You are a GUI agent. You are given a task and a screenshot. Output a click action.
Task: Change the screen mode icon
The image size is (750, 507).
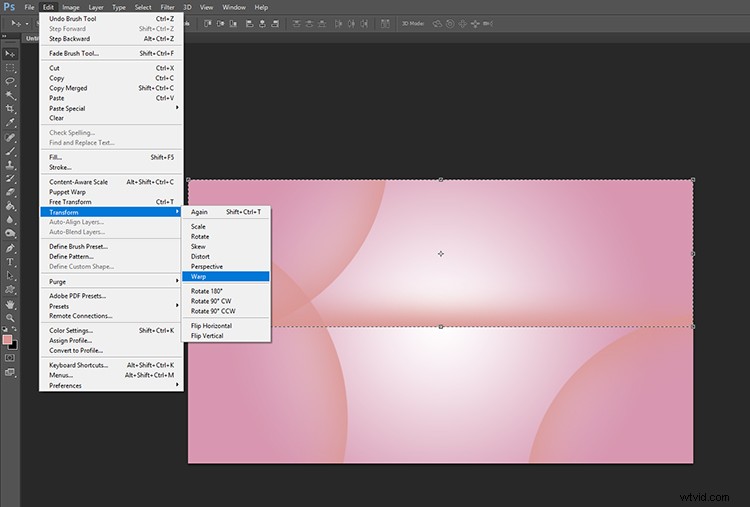10,372
